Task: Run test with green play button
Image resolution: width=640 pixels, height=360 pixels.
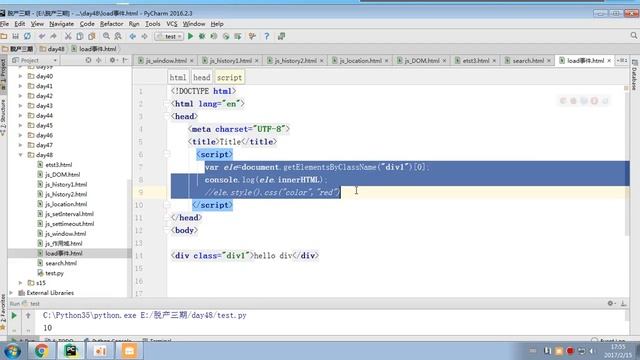Action: (x=190, y=36)
